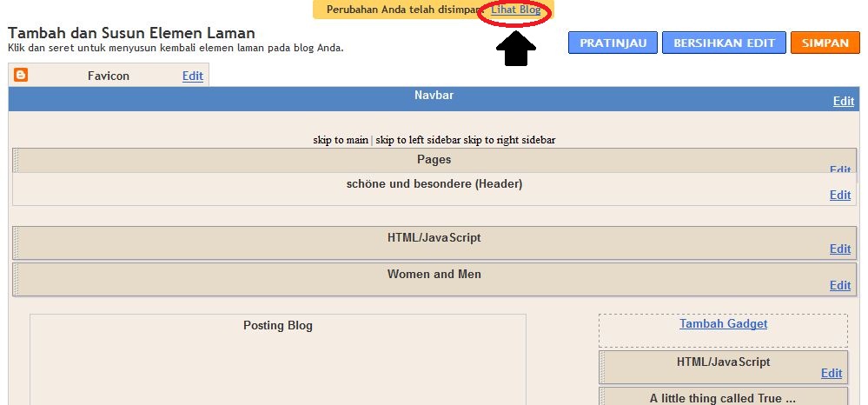Open the Lihat Blog link
Viewport: 868px width, 405px height.
click(x=516, y=10)
